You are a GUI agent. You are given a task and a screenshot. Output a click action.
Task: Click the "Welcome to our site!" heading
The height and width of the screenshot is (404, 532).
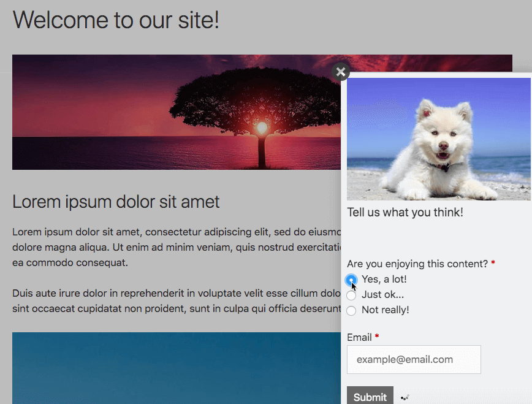click(116, 20)
